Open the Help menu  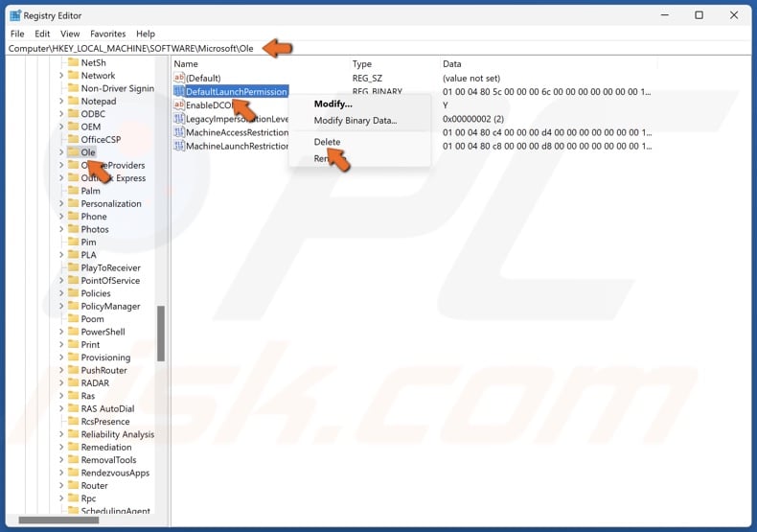point(146,34)
